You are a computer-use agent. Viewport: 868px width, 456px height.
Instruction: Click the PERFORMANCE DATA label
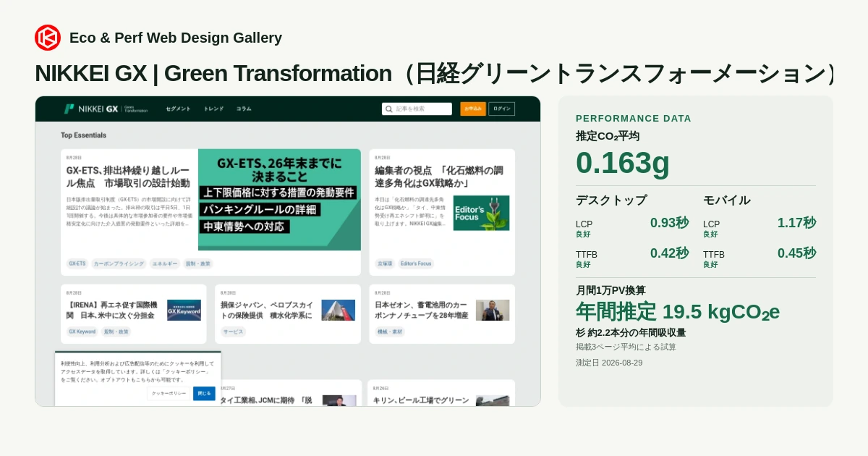tap(634, 118)
